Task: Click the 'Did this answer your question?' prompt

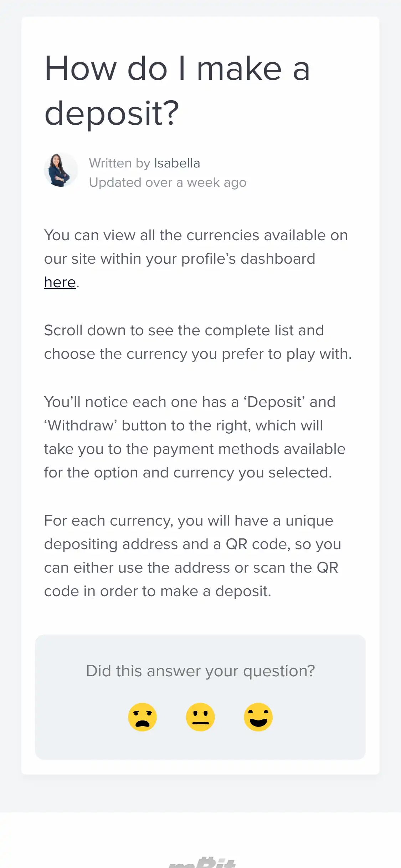Action: [200, 671]
